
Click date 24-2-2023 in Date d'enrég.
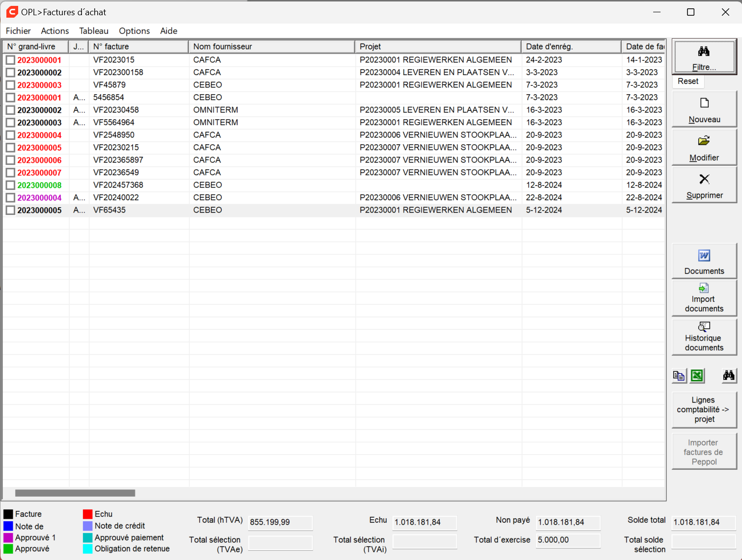click(x=544, y=60)
